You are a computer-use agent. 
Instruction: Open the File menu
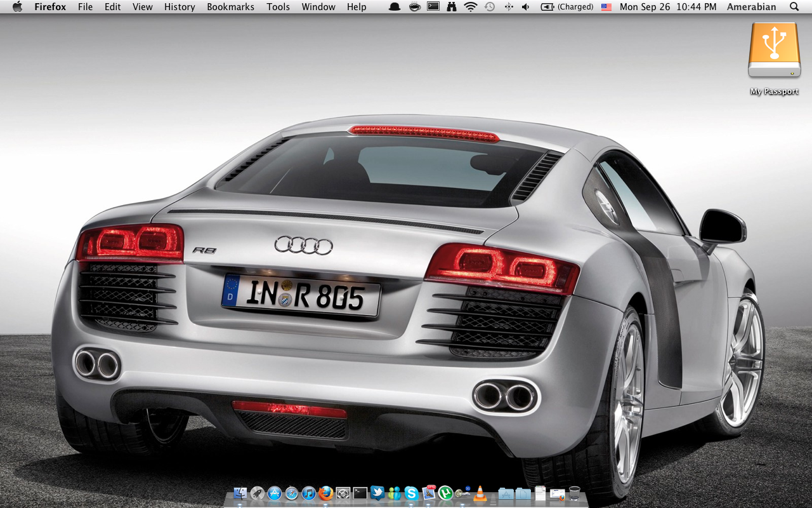pyautogui.click(x=85, y=7)
